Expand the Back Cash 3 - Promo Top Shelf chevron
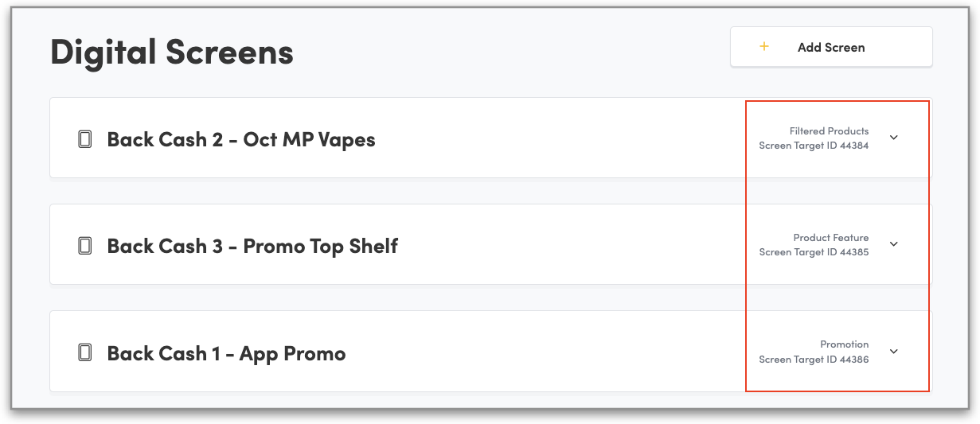 (893, 244)
